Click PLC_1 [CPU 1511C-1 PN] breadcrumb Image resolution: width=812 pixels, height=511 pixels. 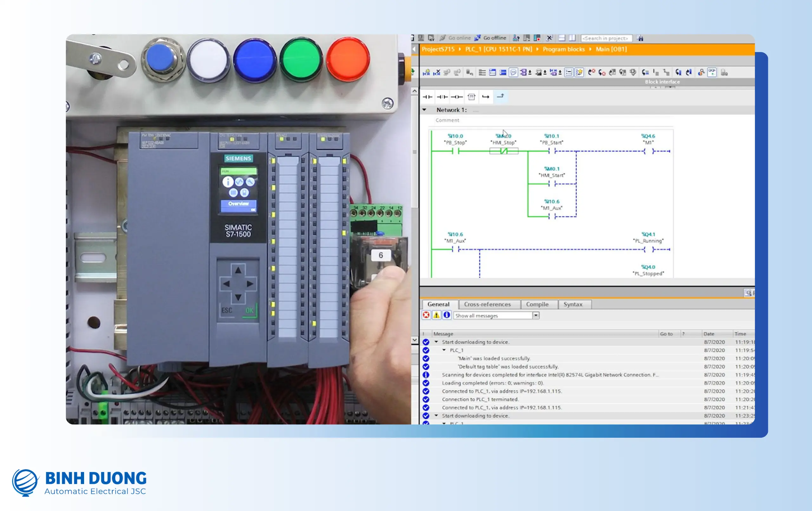[498, 49]
